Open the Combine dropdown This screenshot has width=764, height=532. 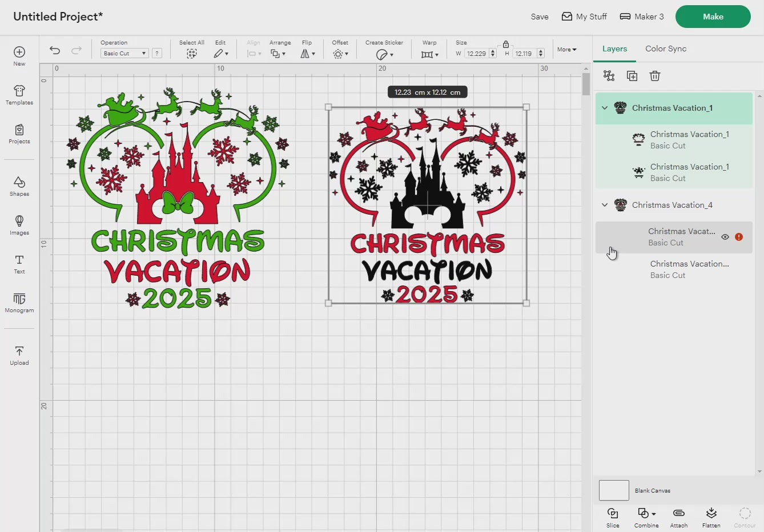646,518
